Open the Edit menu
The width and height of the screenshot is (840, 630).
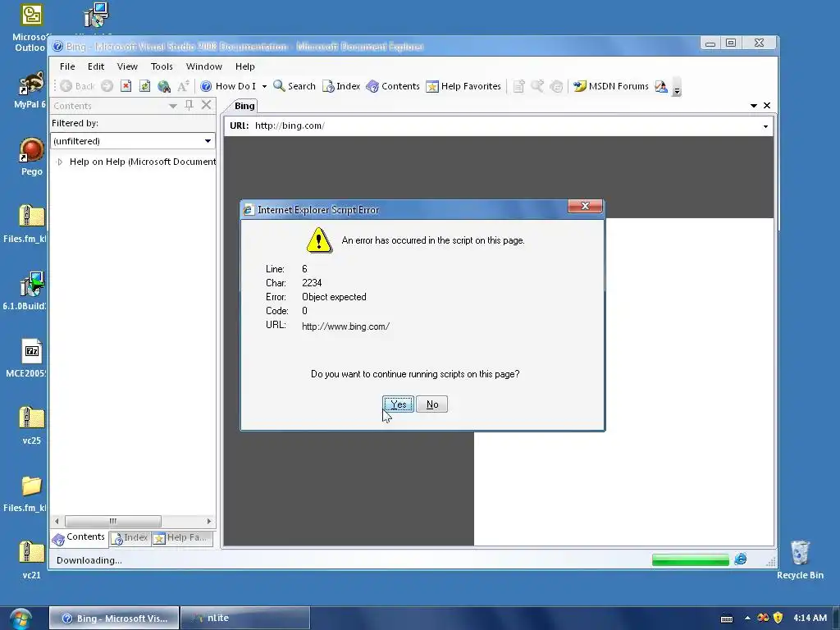(96, 66)
